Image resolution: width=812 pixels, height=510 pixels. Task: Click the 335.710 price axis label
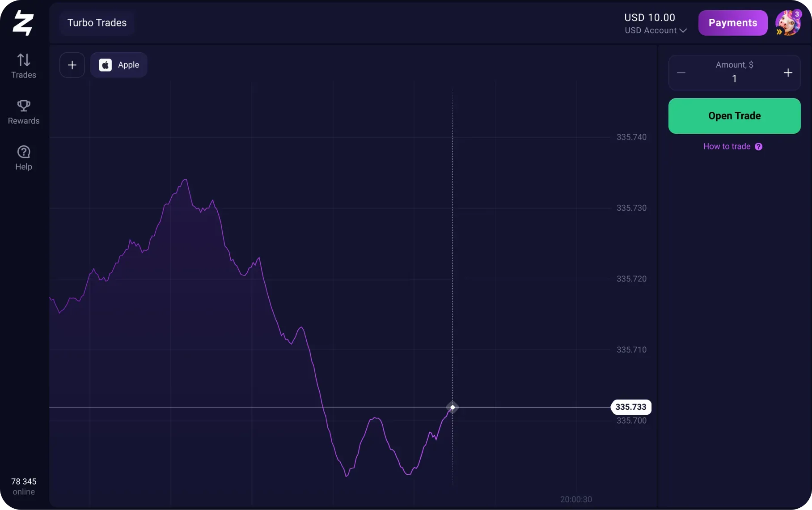pos(631,349)
